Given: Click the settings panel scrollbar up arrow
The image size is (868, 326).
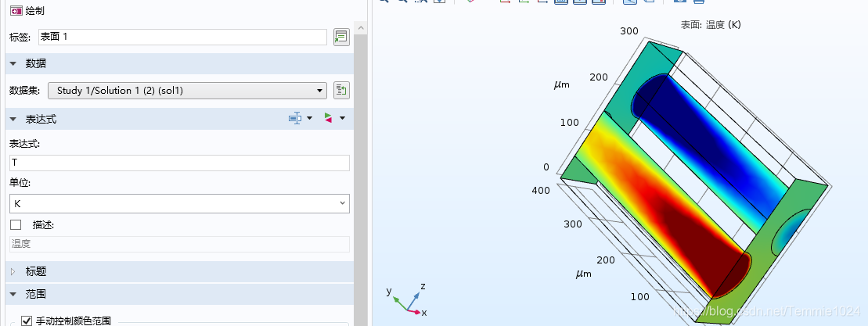Looking at the screenshot, I should pos(361,27).
